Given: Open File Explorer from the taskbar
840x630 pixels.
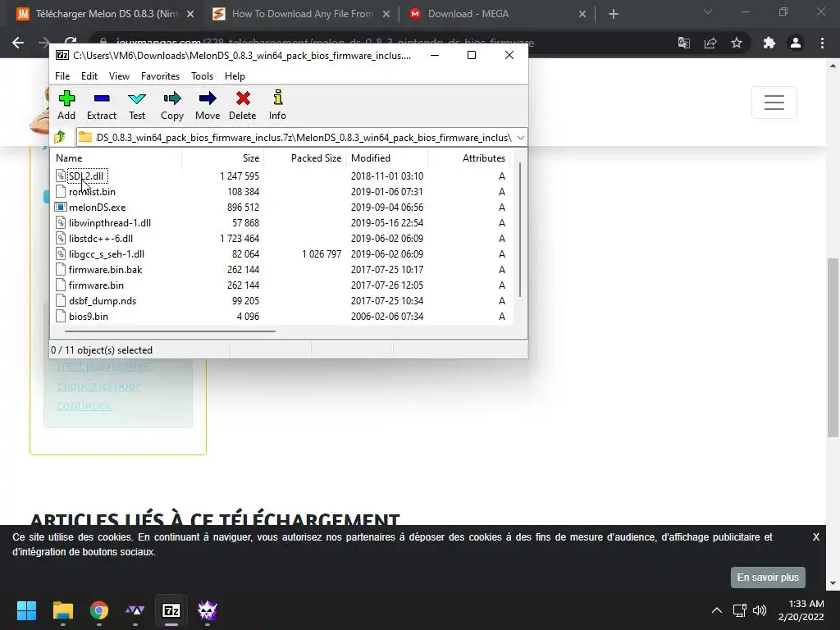Looking at the screenshot, I should coord(62,610).
